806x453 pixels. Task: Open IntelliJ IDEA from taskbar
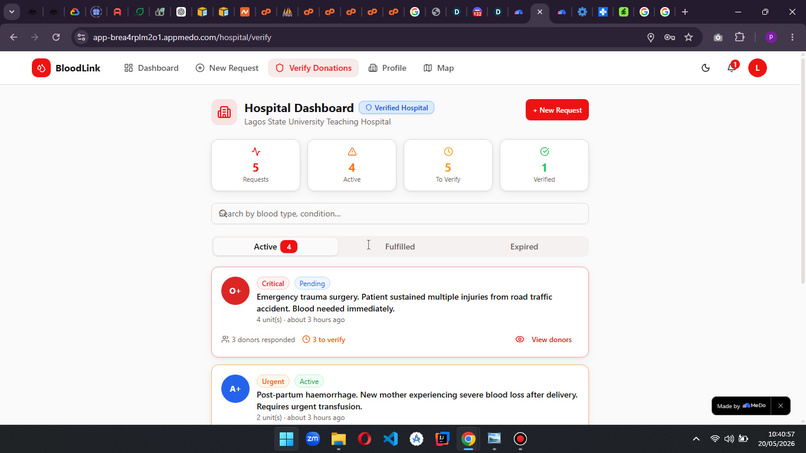(442, 439)
